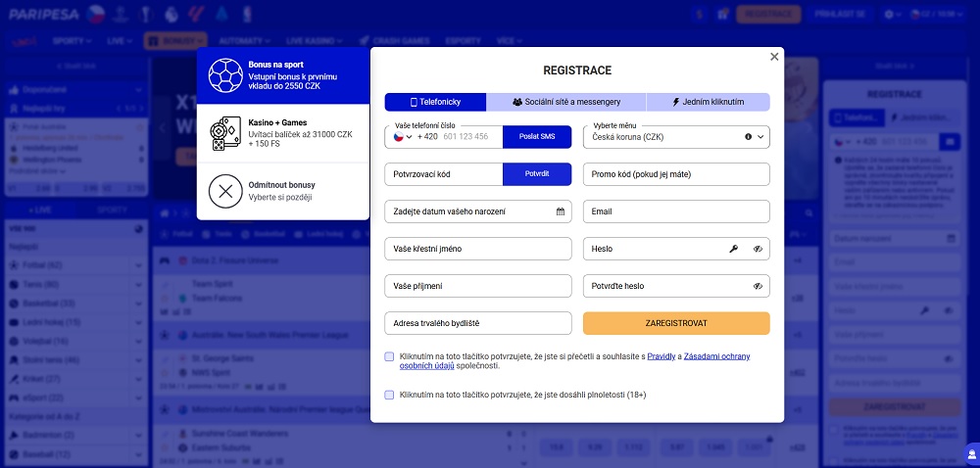This screenshot has width=980, height=468.
Task: Open the +420 country code flag dropdown
Action: [403, 137]
